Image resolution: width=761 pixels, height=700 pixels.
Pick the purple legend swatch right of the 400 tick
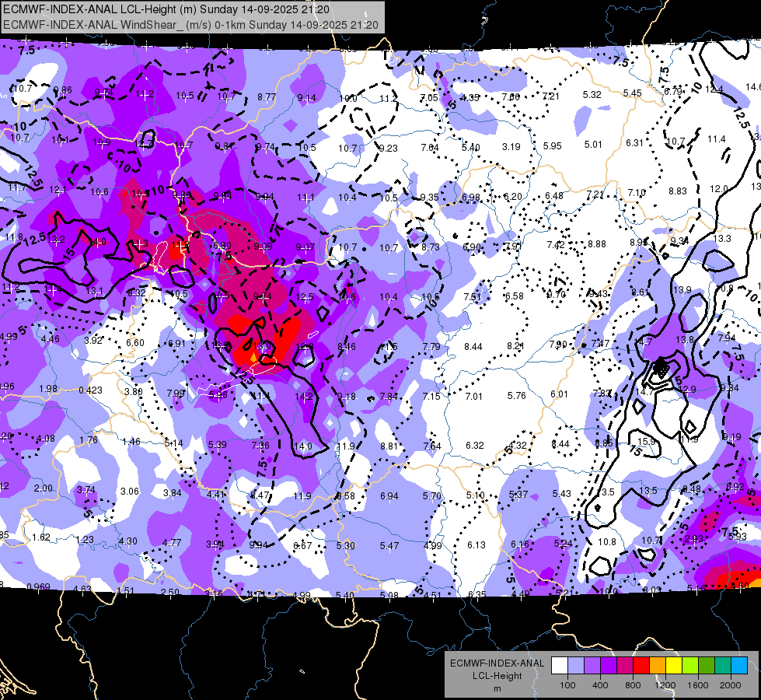pyautogui.click(x=609, y=666)
